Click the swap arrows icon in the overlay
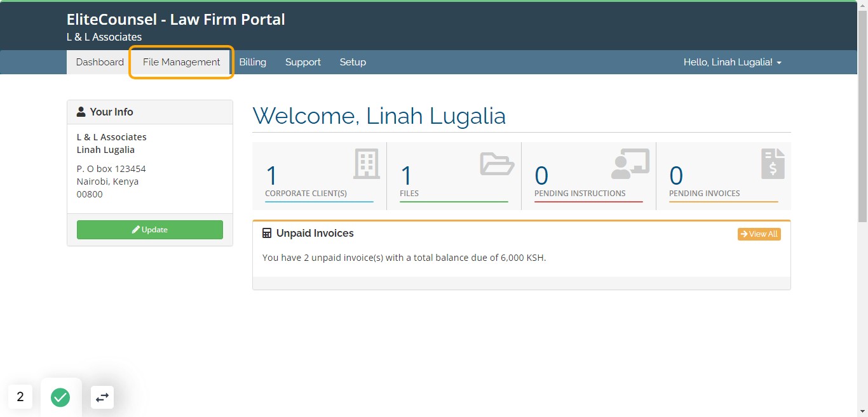The width and height of the screenshot is (868, 417). coord(102,397)
